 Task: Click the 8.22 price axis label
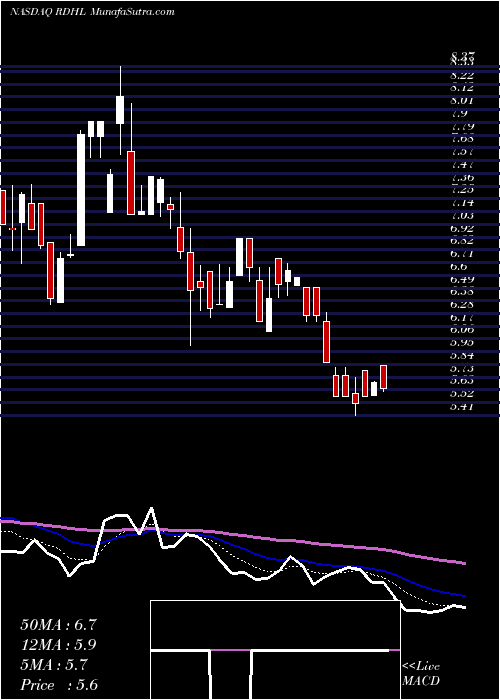pos(462,75)
